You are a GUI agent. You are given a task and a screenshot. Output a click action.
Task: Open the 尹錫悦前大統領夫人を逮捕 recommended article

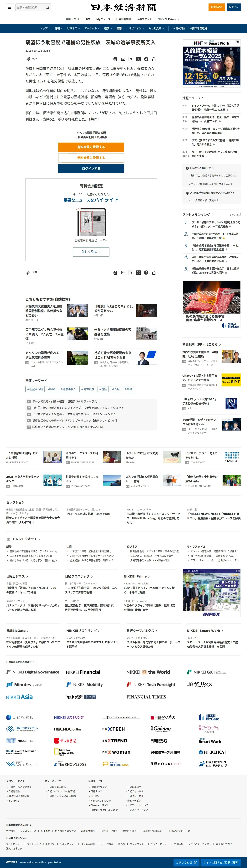[44, 311]
